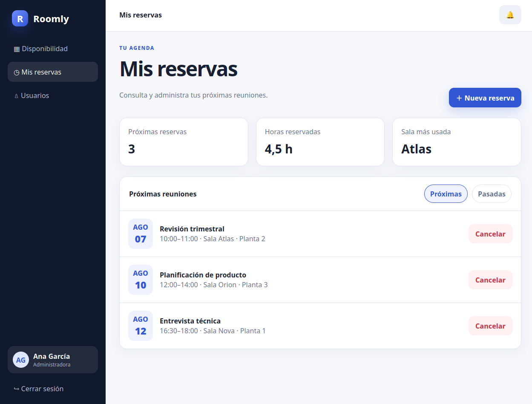Click Cerrar sesión to log out

pyautogui.click(x=53, y=389)
